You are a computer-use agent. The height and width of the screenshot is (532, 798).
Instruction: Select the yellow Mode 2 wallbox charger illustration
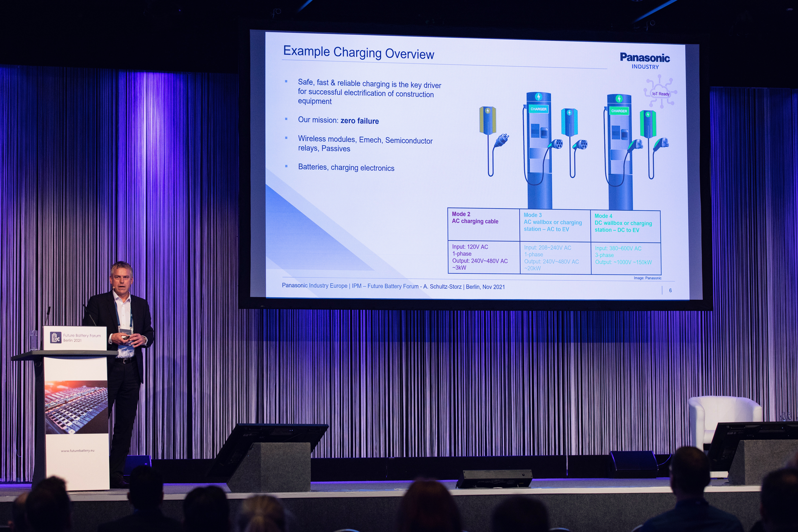488,120
